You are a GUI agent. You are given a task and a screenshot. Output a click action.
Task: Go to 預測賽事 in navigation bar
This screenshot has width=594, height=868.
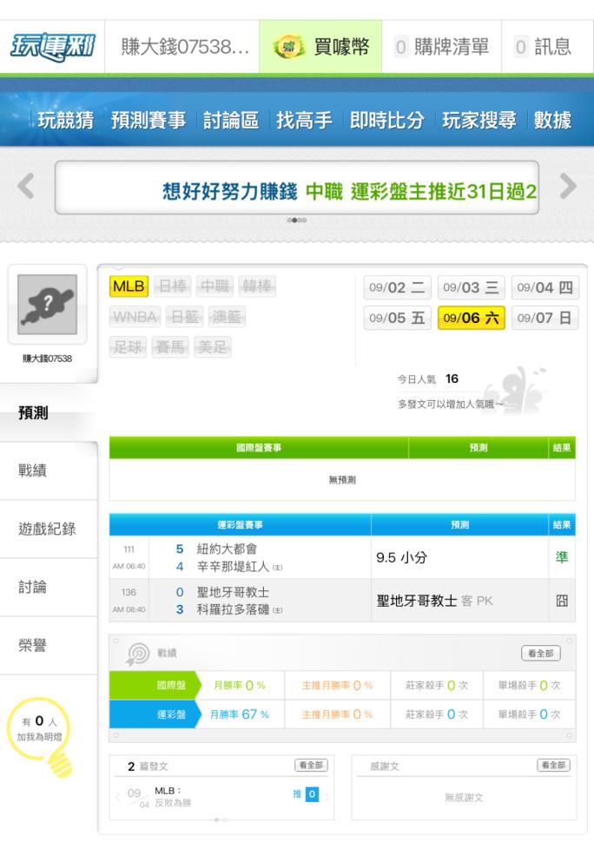tap(148, 120)
